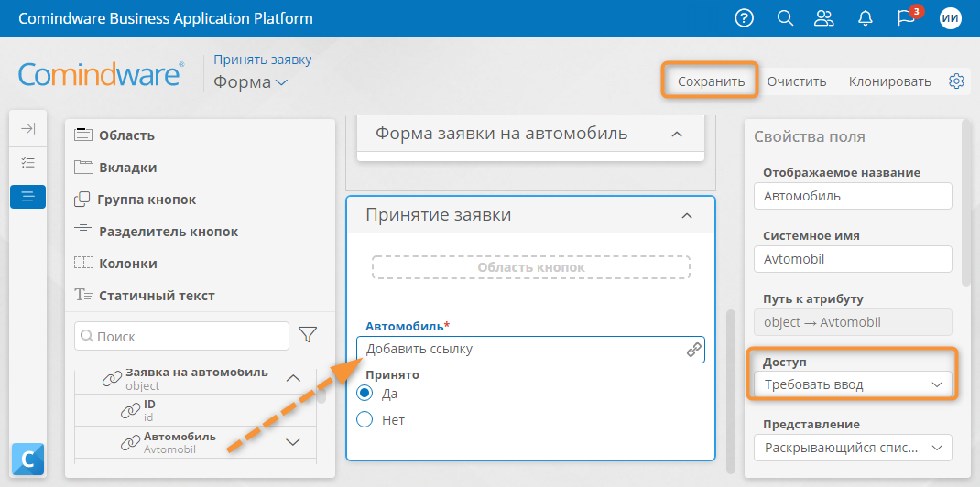980x487 pixels.
Task: Click link icon in Автомобиль field
Action: 693,350
